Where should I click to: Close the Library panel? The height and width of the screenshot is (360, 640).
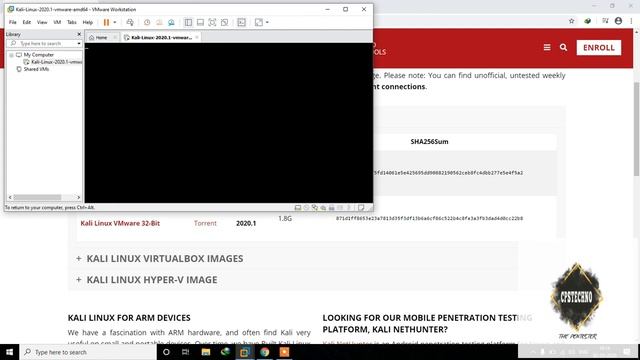(x=79, y=34)
